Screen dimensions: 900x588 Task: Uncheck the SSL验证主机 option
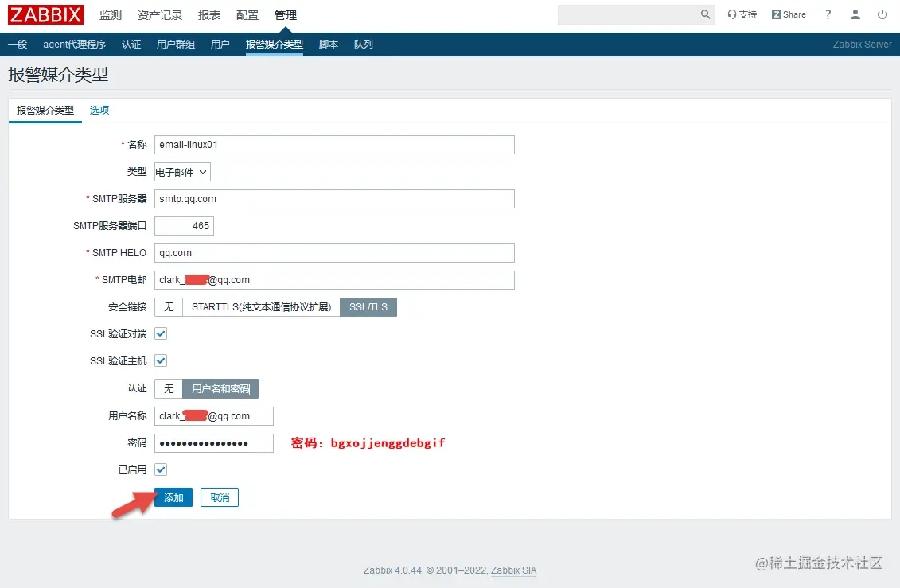pos(160,360)
